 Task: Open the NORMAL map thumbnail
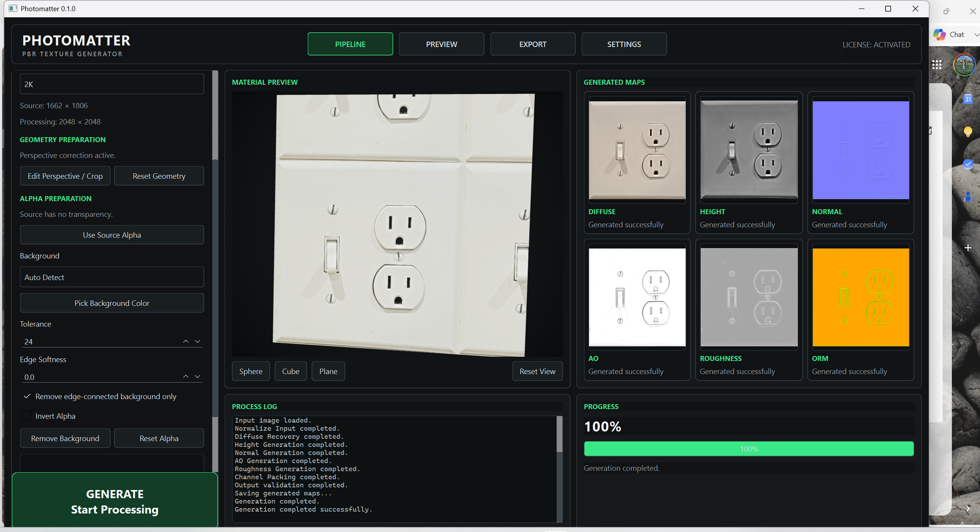[861, 150]
